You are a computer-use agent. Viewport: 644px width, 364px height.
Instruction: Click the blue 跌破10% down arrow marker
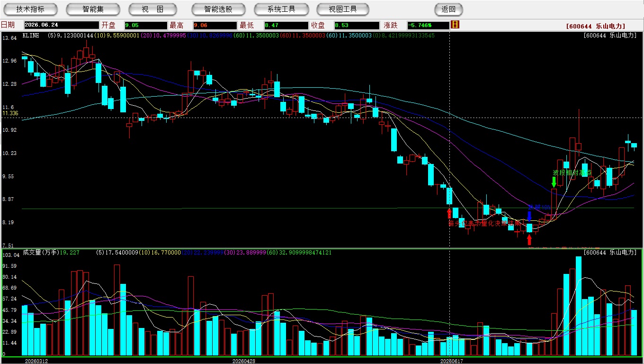coord(529,216)
